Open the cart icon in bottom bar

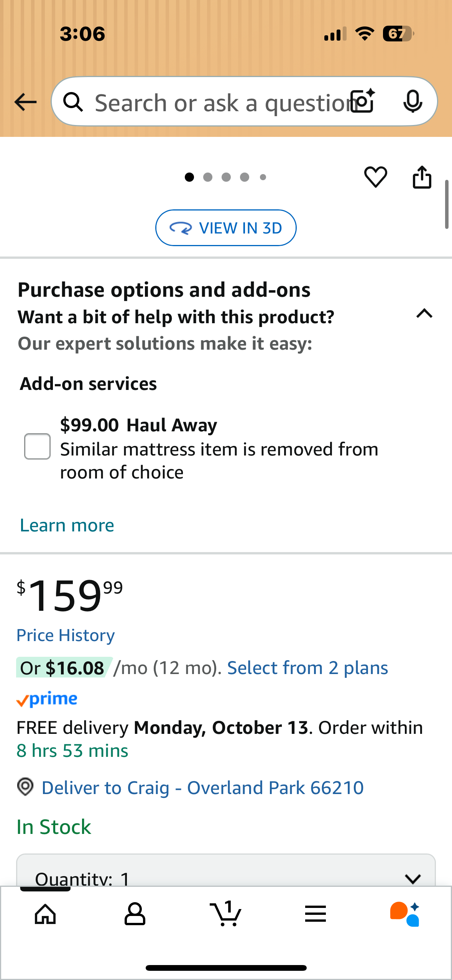click(225, 914)
